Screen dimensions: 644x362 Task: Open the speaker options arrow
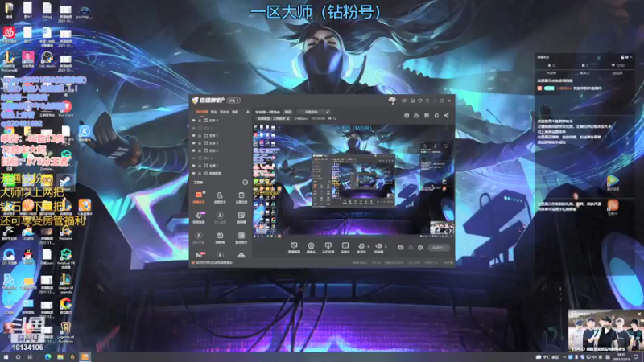[386, 247]
